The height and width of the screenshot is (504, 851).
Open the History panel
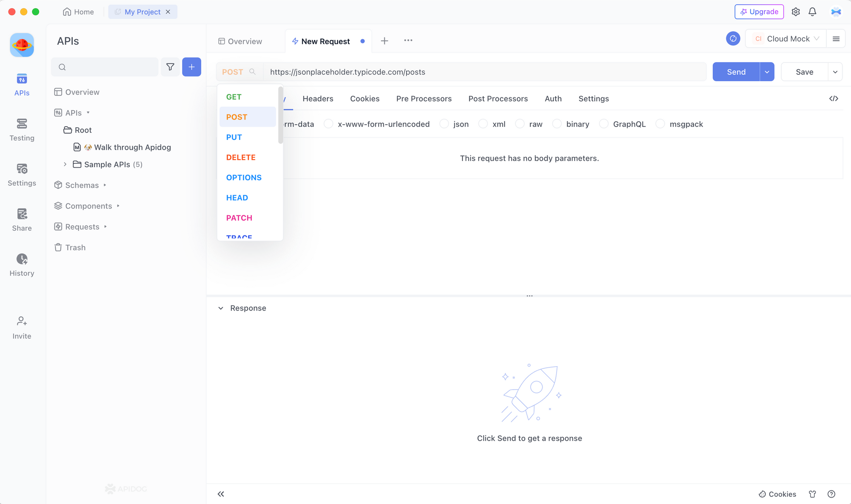[x=22, y=264]
